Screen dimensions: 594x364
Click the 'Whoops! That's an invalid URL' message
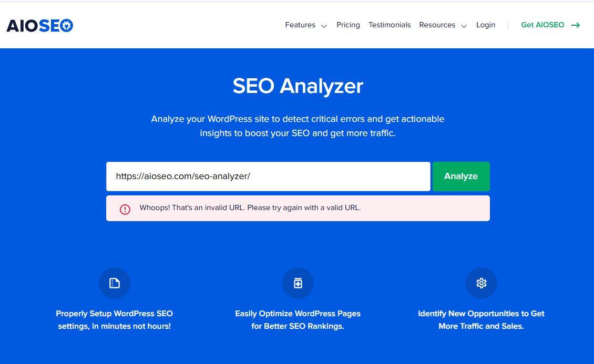click(250, 207)
